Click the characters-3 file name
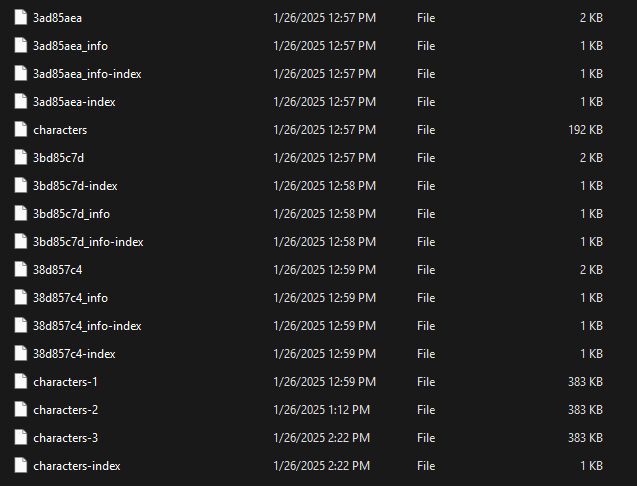This screenshot has height=486, width=637. [65, 438]
